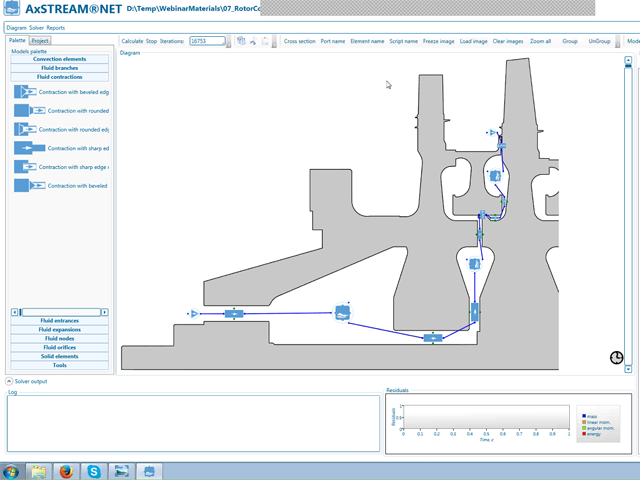Select first Contraction with sharp edge element

tap(61, 148)
